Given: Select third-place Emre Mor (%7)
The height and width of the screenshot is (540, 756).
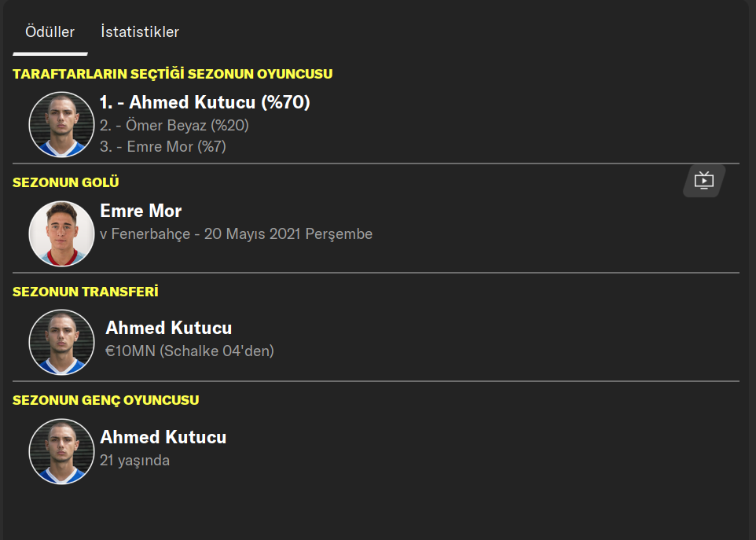Looking at the screenshot, I should pyautogui.click(x=163, y=146).
